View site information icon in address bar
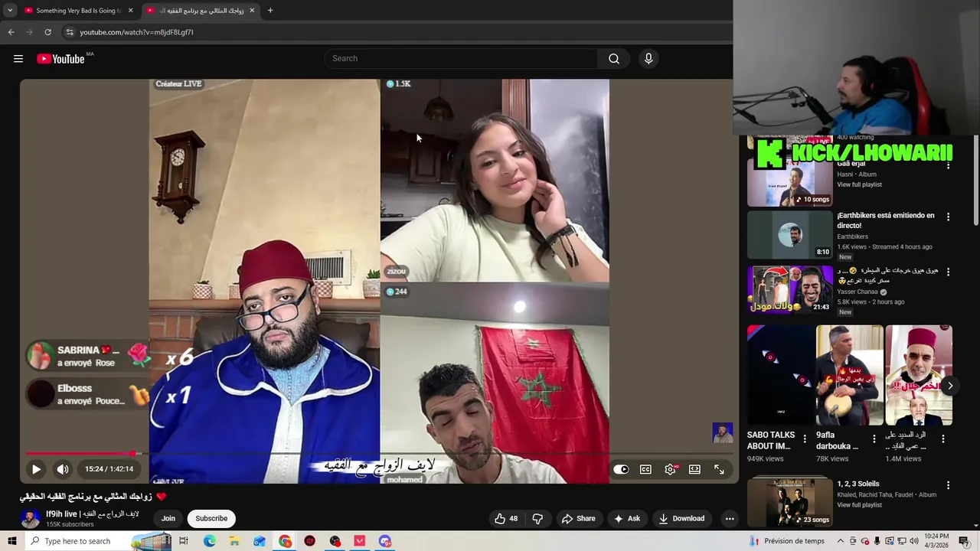The image size is (980, 551). coord(70,32)
